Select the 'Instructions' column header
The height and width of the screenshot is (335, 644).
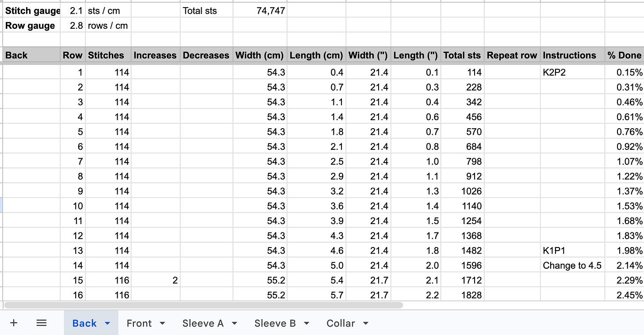[572, 55]
